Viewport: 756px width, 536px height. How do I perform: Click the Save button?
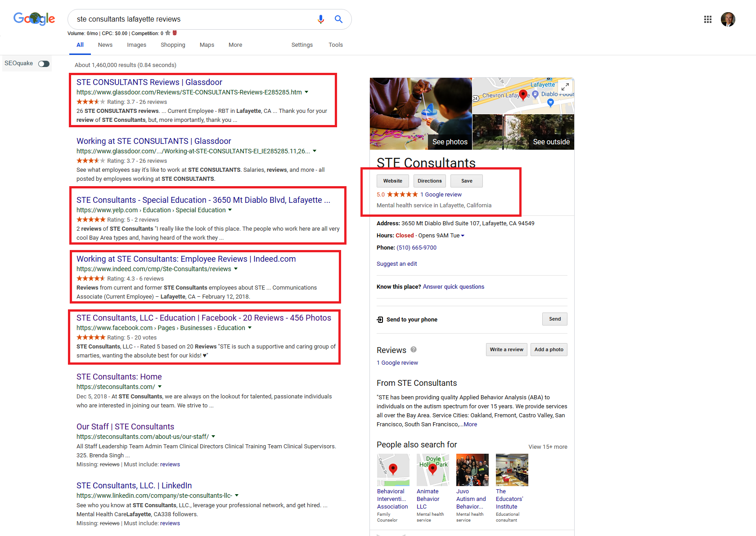coord(467,181)
